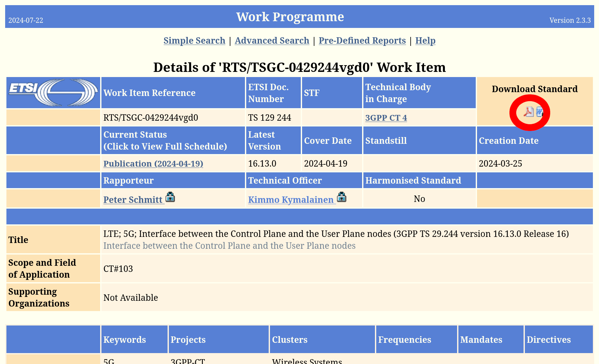
Task: Open Pre-Defined Reports
Action: pos(362,41)
